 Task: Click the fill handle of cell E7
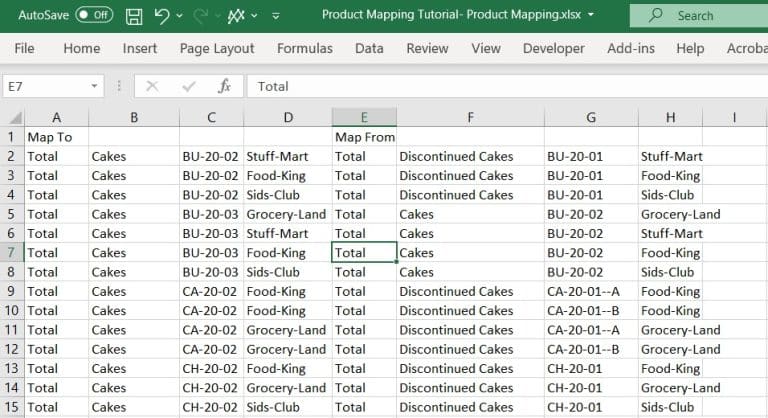pyautogui.click(x=396, y=262)
